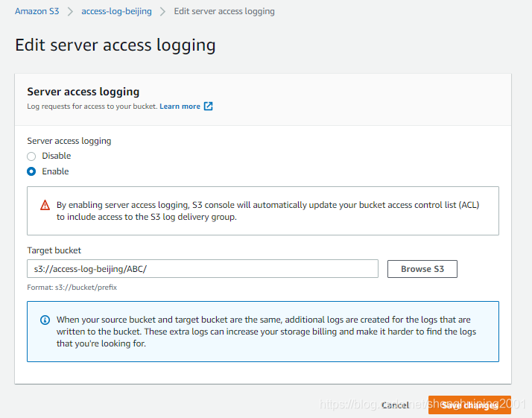Image resolution: width=532 pixels, height=418 pixels.
Task: Click the red warning triangle icon
Action: (x=45, y=205)
